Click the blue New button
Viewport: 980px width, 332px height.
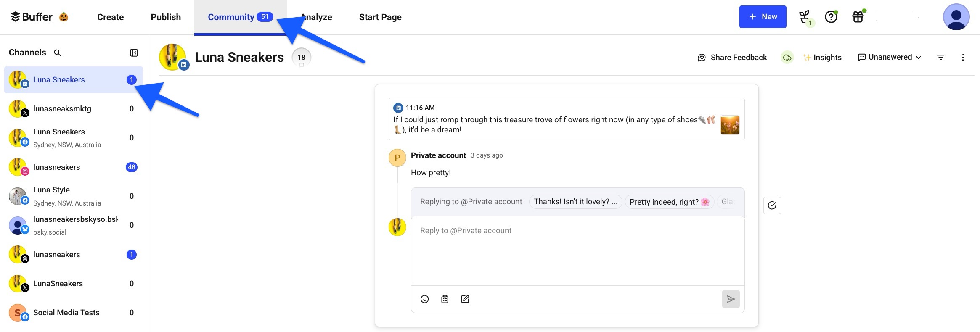point(763,17)
